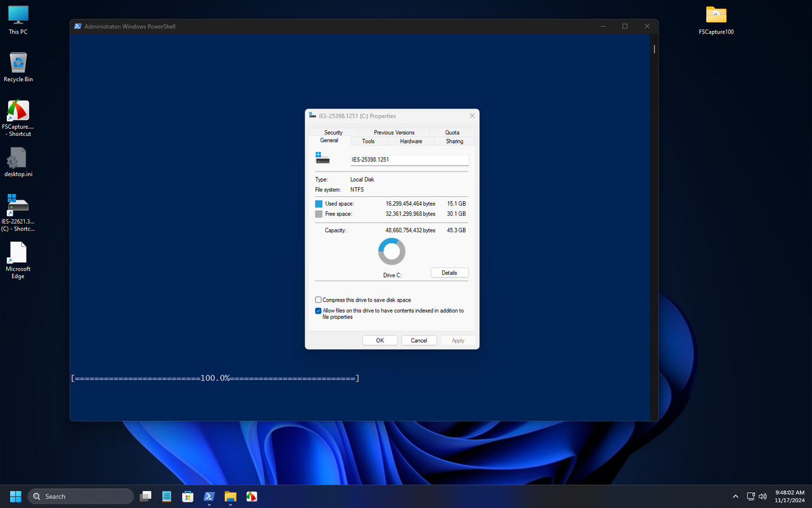
Task: Open Microsoft Store from the taskbar
Action: pos(188,496)
